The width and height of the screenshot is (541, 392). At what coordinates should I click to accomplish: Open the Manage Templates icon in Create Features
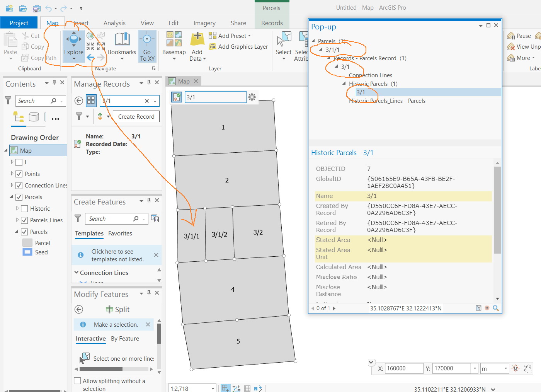tap(155, 218)
